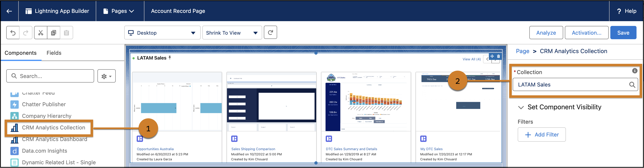Click the 'Created by Laura Garza' text
Screen dimensions: 644x168
pos(154,159)
